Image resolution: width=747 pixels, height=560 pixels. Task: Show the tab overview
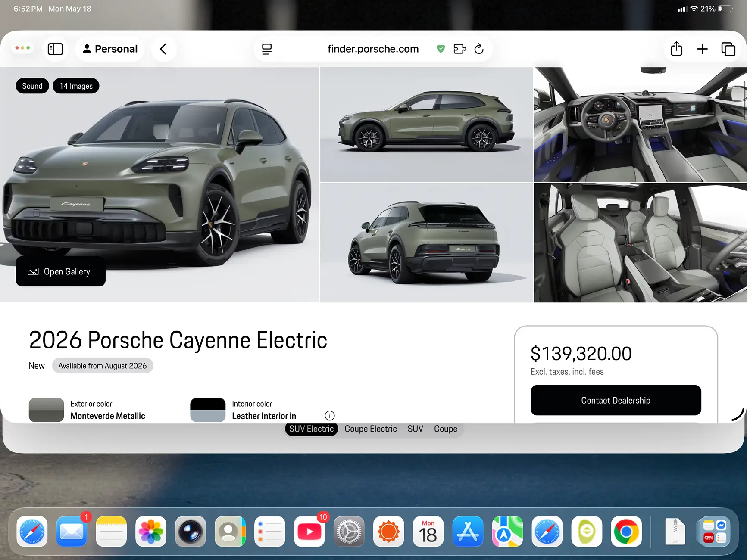[x=728, y=49]
